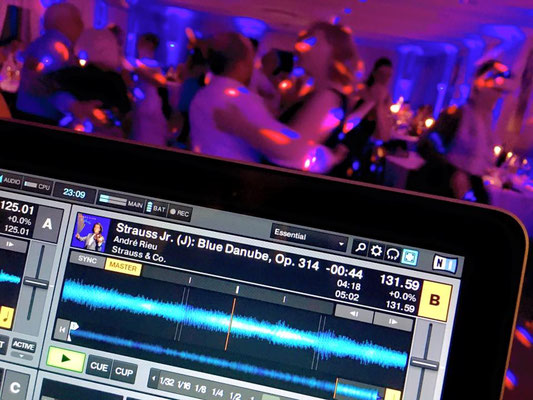Set loop size to 1/16
533x400 pixels.
pyautogui.click(x=184, y=385)
